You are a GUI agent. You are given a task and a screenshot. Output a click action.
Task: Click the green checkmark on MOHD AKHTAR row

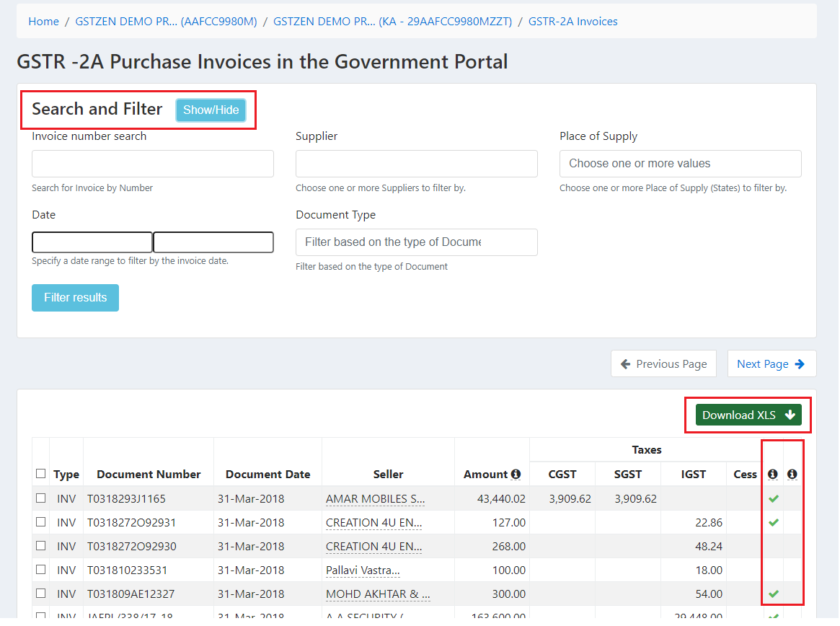tap(772, 594)
